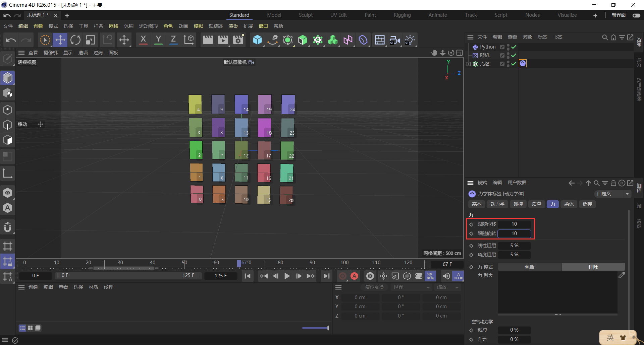Switch to the UV Edit layout tab
This screenshot has height=345, width=644.
click(x=338, y=15)
